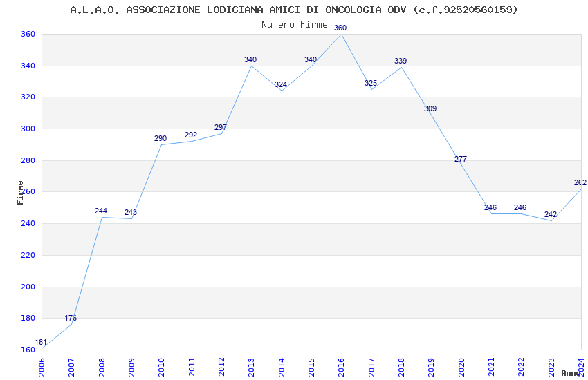Viewport: 588px width, 380px height.
Task: Select the 290 data label for 2010
Action: point(160,138)
